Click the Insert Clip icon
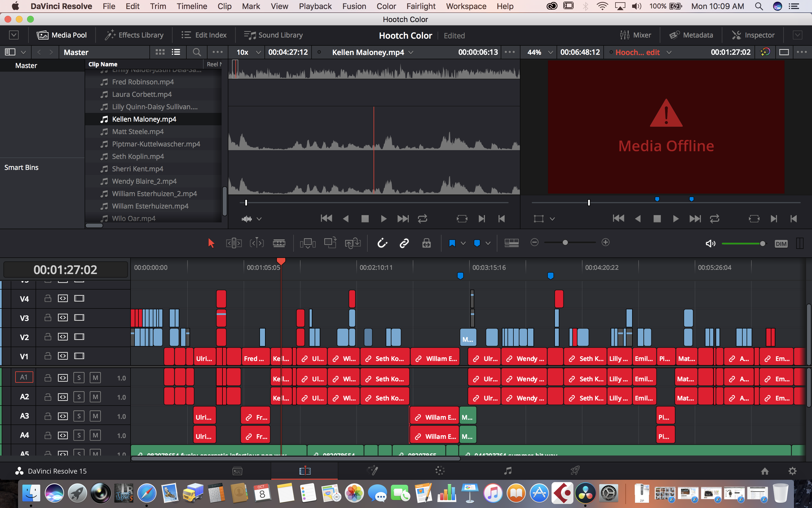Image resolution: width=812 pixels, height=508 pixels. (308, 243)
